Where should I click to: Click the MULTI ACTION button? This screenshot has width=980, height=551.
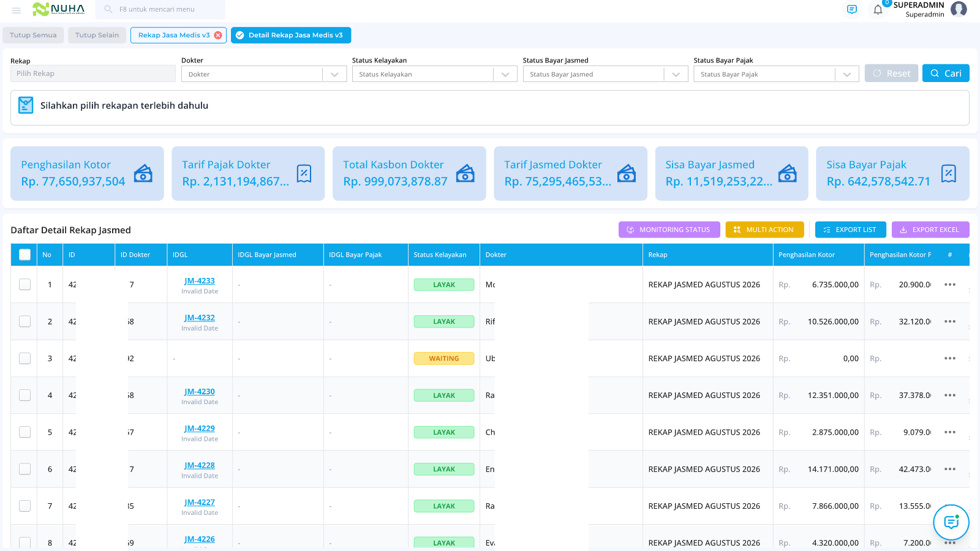[x=764, y=230]
